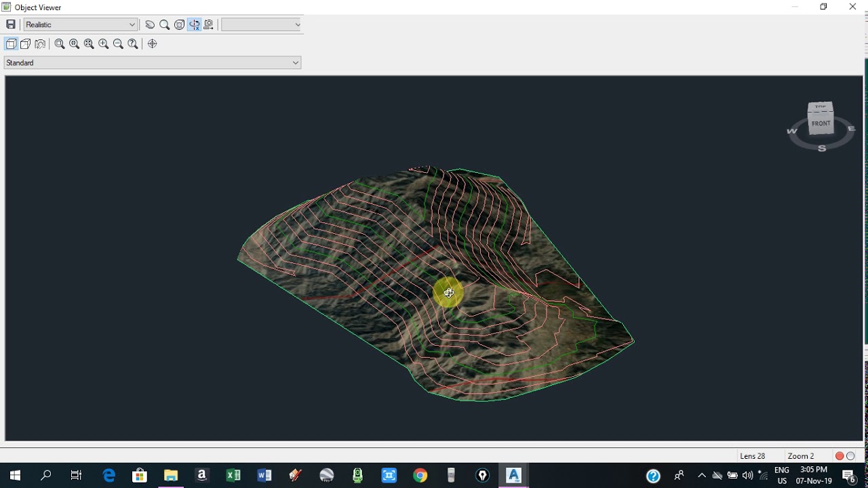Image resolution: width=868 pixels, height=488 pixels.
Task: Click the ENG US language indicator
Action: tap(782, 476)
